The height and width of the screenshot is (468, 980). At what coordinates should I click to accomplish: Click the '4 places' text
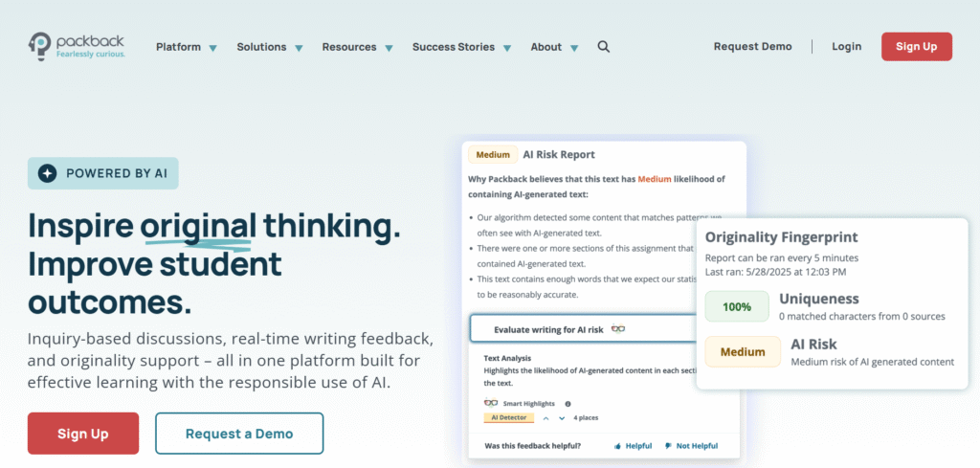(x=587, y=418)
